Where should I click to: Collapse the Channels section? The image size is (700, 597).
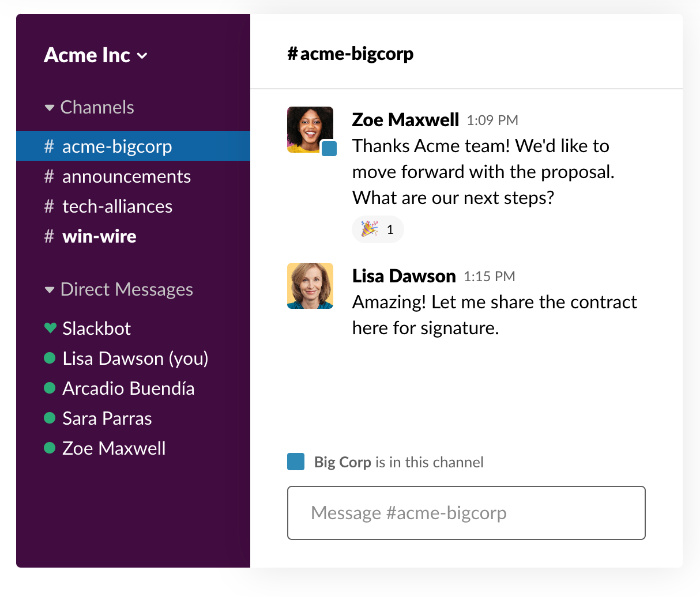tap(89, 107)
